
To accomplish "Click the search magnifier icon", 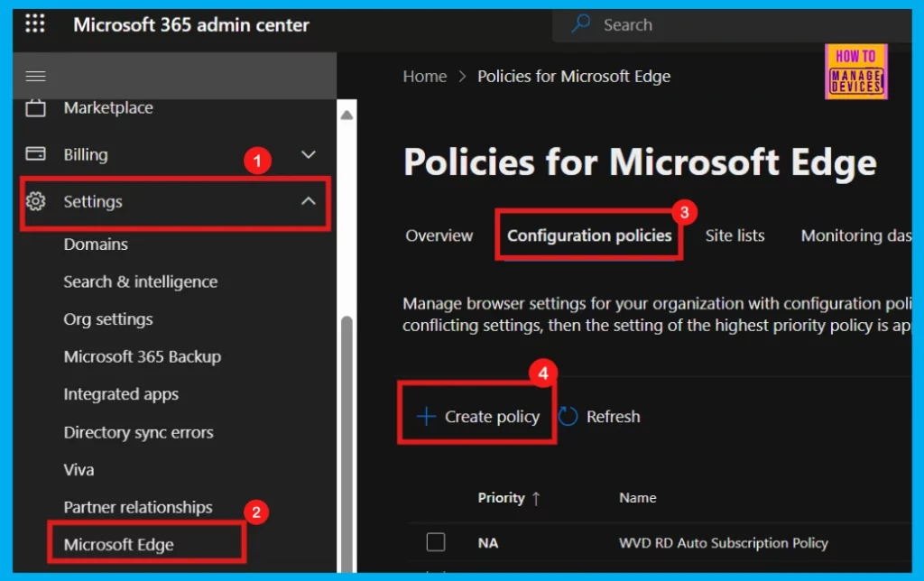I will point(581,23).
